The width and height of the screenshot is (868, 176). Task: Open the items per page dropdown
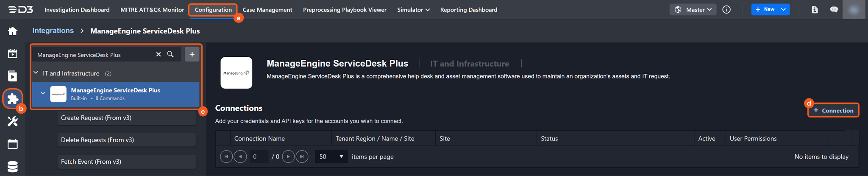pyautogui.click(x=331, y=156)
